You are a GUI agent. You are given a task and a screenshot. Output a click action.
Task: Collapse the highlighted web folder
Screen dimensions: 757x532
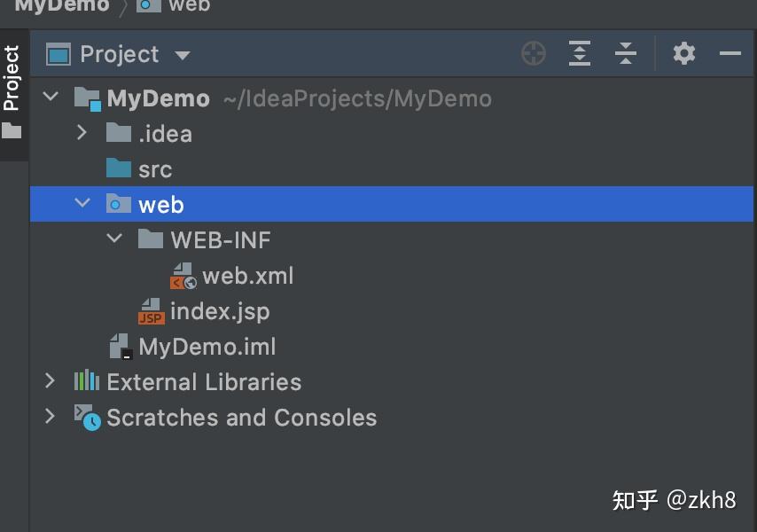click(82, 203)
